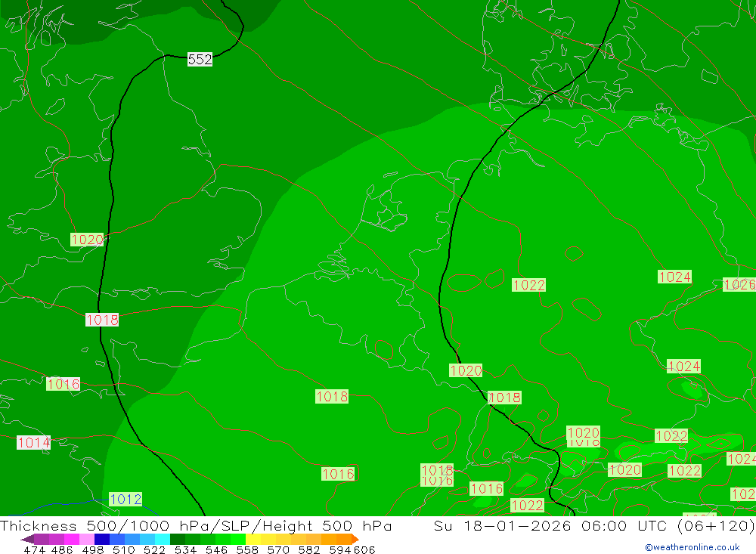This screenshot has width=756, height=554.
Task: Click the 510 legend value
Action: (123, 549)
